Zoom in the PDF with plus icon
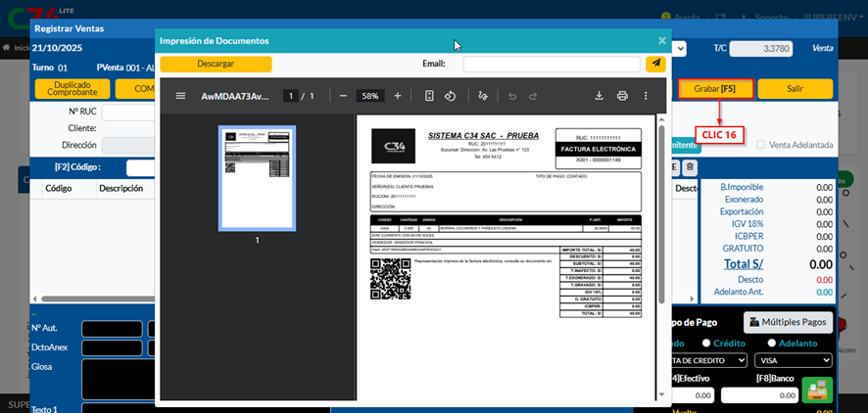This screenshot has width=868, height=413. pos(397,96)
